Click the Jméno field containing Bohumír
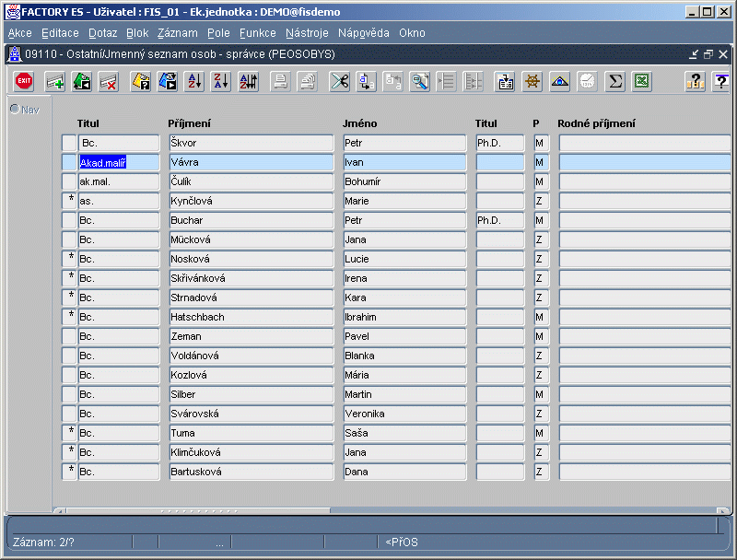 (x=404, y=181)
